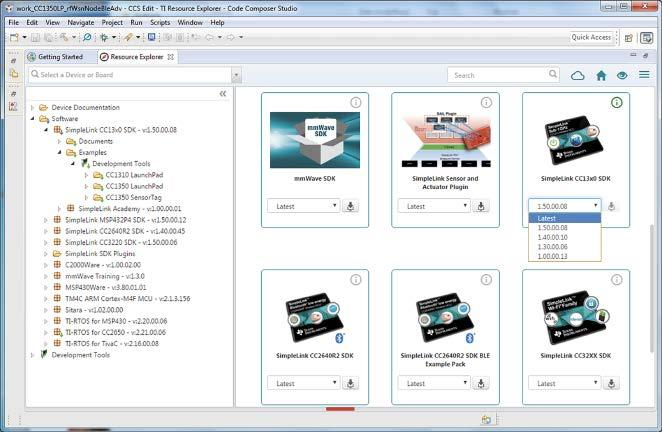Screen dimensions: 662x432
Task: Select MSP430Ware v:3.80.01.01 item
Action: point(106,287)
